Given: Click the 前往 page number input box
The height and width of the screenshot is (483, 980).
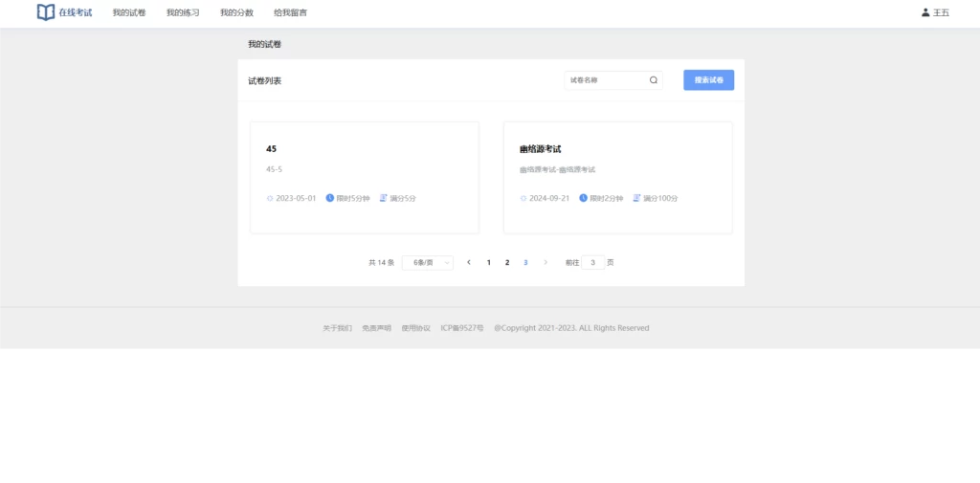Looking at the screenshot, I should (592, 262).
